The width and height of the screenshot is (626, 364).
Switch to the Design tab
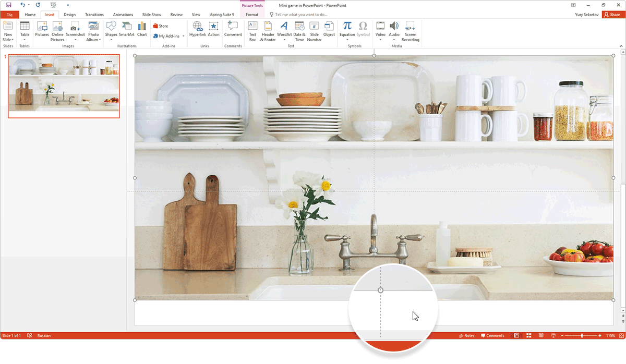(69, 15)
